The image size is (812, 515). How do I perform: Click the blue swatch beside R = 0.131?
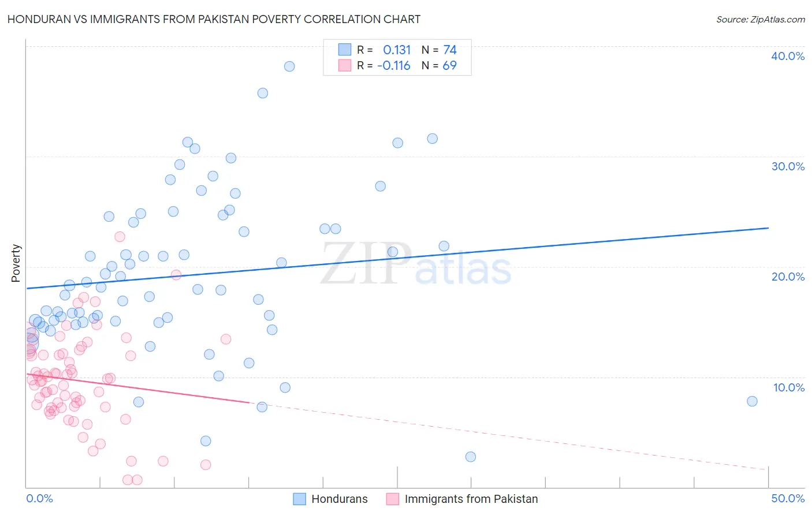(x=345, y=50)
